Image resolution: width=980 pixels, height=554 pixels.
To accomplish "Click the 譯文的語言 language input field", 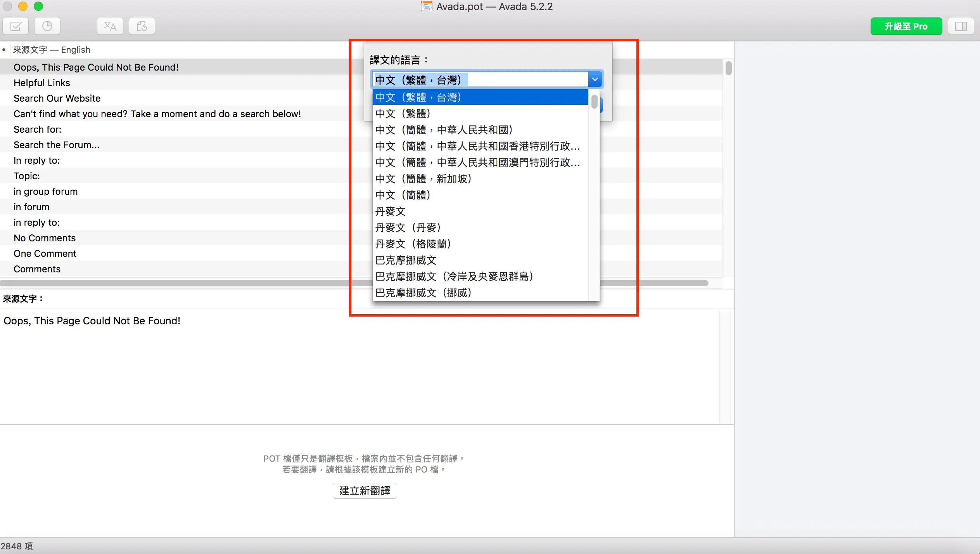I will click(x=480, y=80).
